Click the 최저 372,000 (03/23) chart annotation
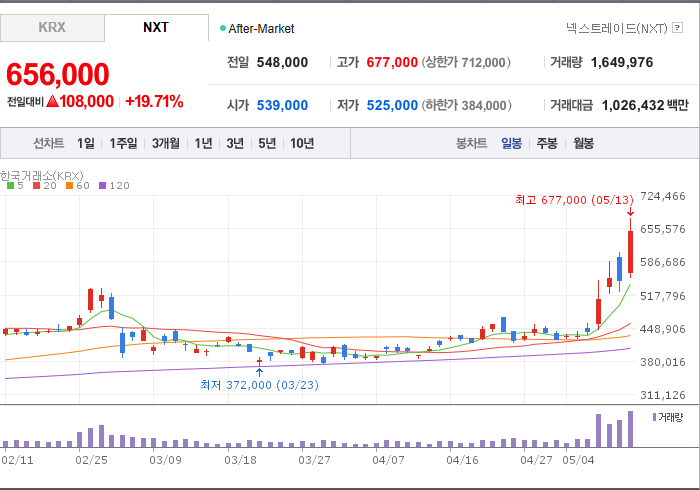Screen dimensions: 700x490 pyautogui.click(x=259, y=385)
